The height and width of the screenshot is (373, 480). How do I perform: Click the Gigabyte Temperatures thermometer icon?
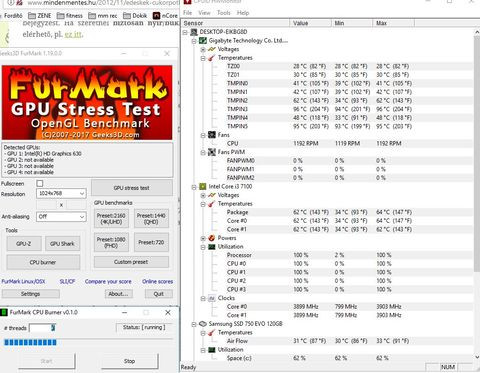click(x=212, y=58)
